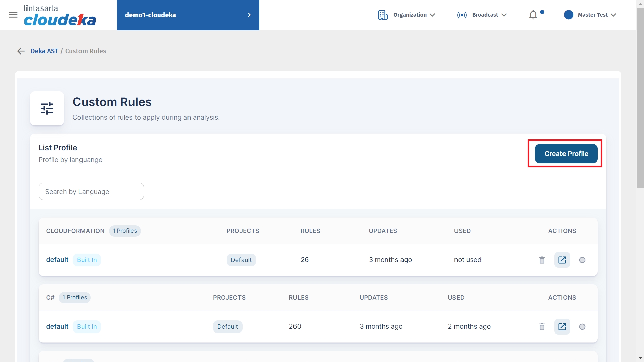Open the hamburger navigation menu
This screenshot has width=644, height=362.
13,15
